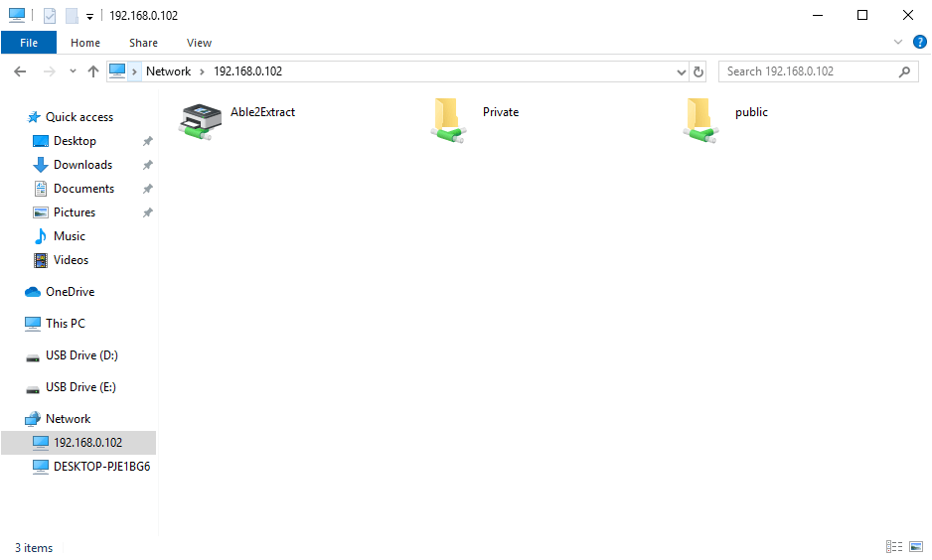Select DESKTOP-PJE1BG6 under Network tree
This screenshot has width=932, height=560.
(101, 467)
